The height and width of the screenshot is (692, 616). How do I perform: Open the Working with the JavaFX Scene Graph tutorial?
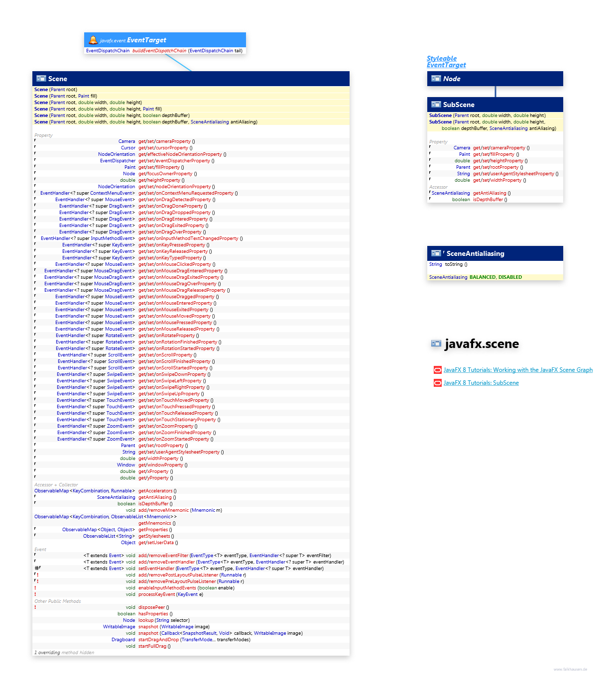pos(518,370)
